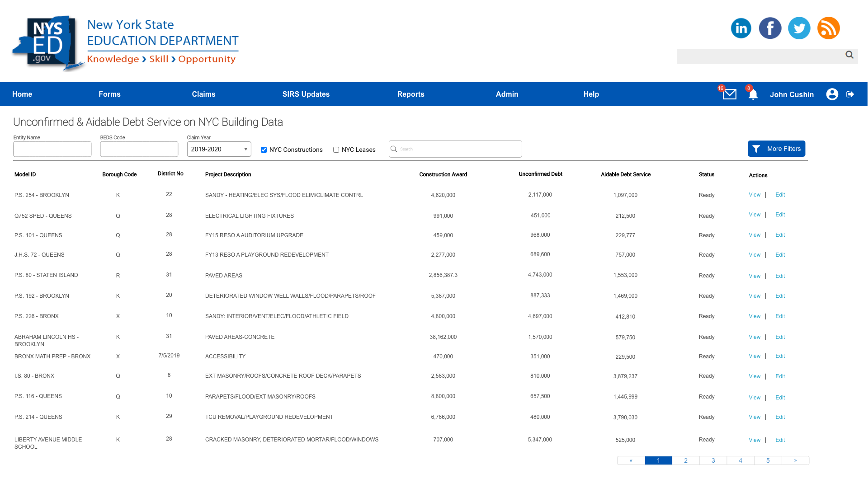Click Edit link for LIBERTY AVENUE MIDDLE SCHOOL
This screenshot has height=488, width=868.
pos(780,440)
